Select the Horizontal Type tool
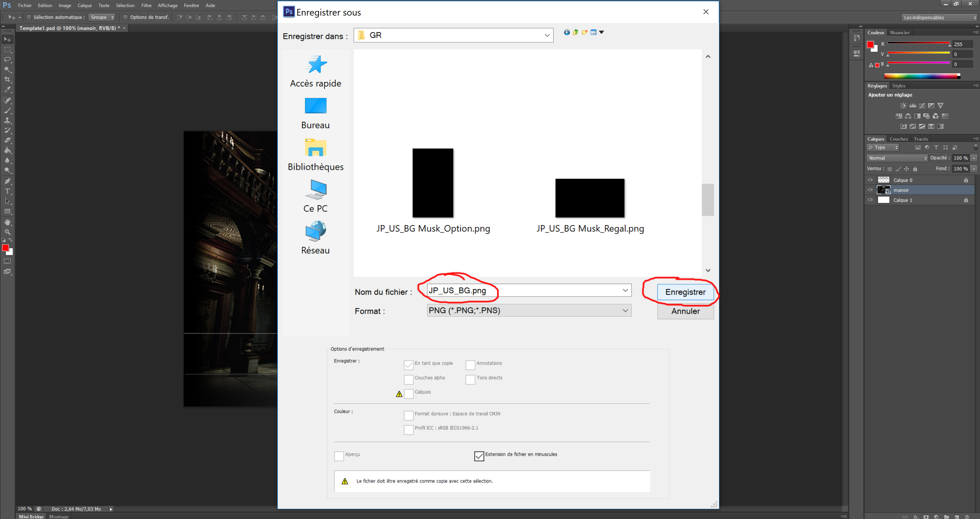Screen dimensions: 980x519 [x=7, y=191]
